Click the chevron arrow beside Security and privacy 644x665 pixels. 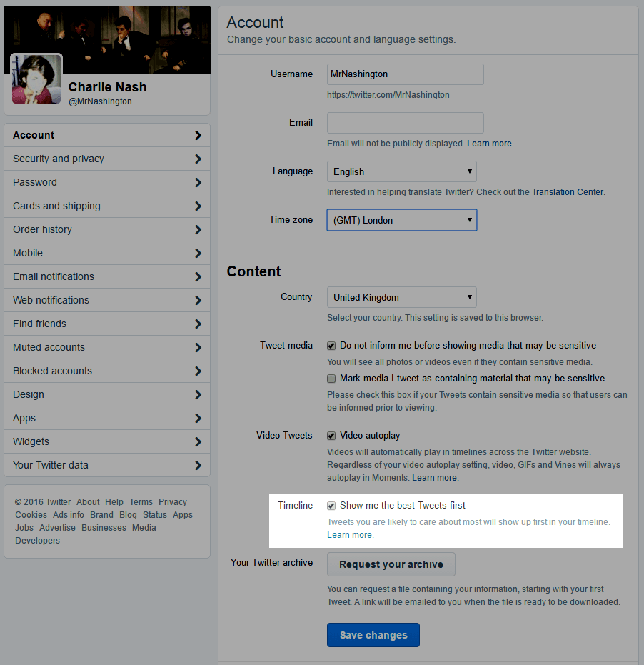pos(198,159)
